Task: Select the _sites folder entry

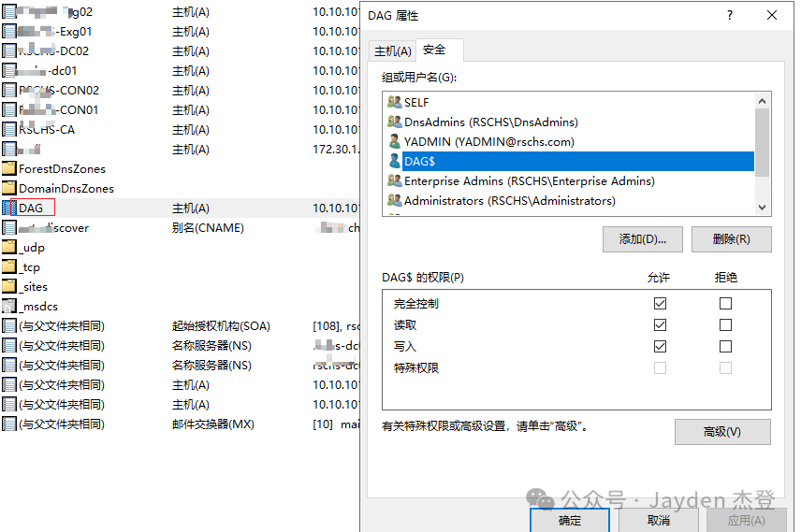Action: coord(34,287)
